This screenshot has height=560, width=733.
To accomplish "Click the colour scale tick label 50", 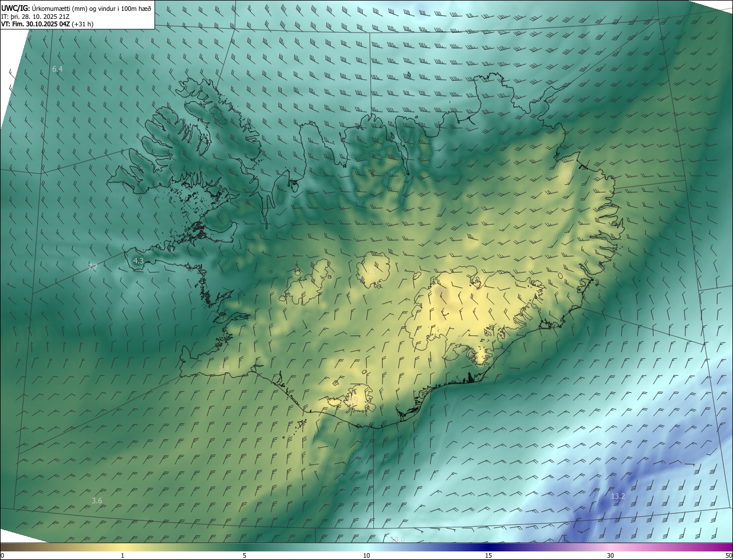I will (x=728, y=555).
